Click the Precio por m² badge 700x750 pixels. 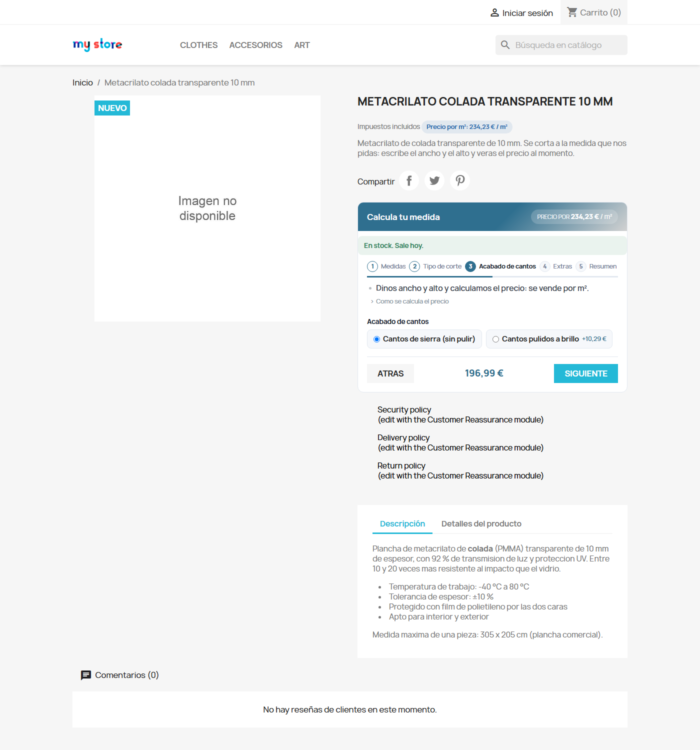click(467, 127)
